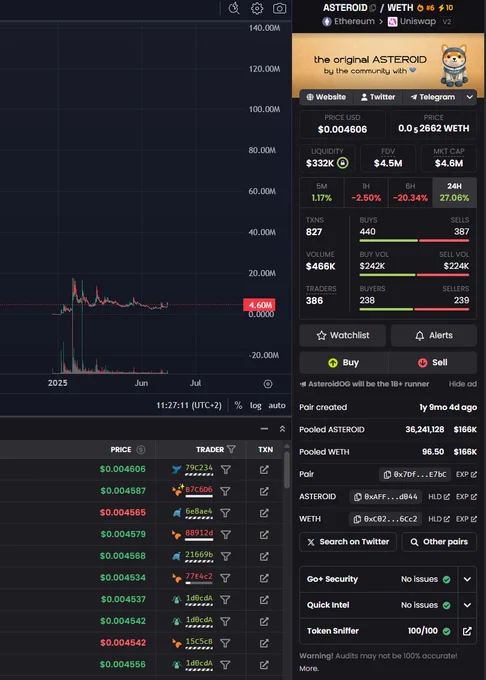The image size is (486, 680).
Task: Select the 6H timeframe tab
Action: 410,192
